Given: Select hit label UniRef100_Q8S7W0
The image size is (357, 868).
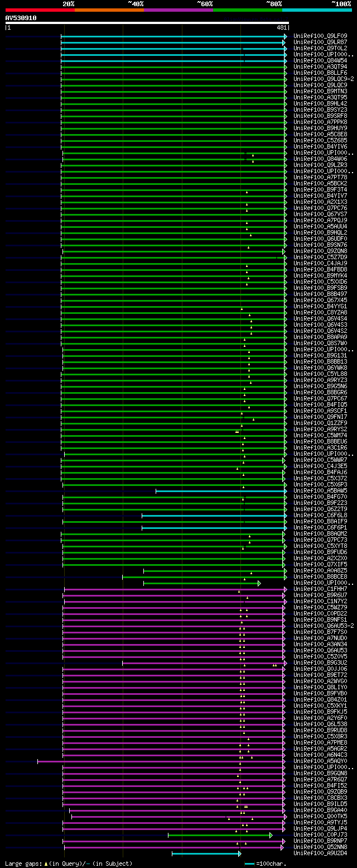Looking at the screenshot, I should coord(320,343).
